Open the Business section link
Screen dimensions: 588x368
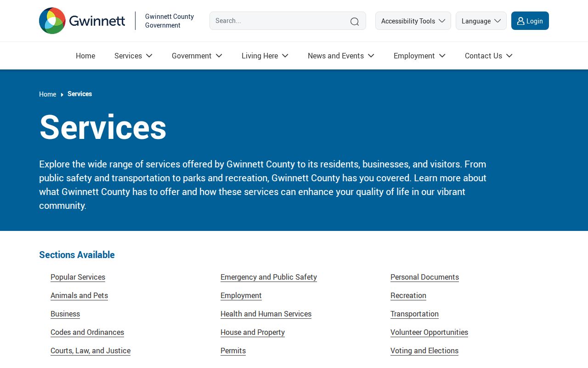click(65, 314)
